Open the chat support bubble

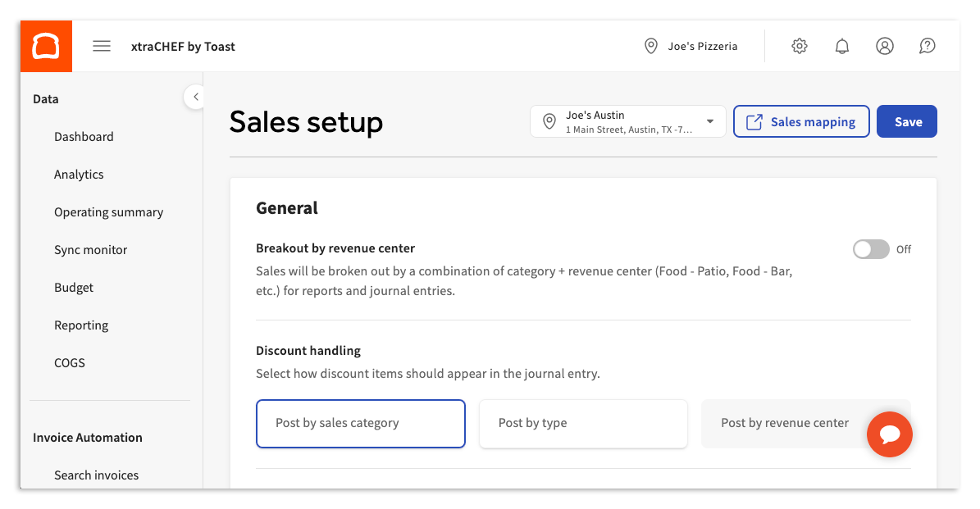890,434
